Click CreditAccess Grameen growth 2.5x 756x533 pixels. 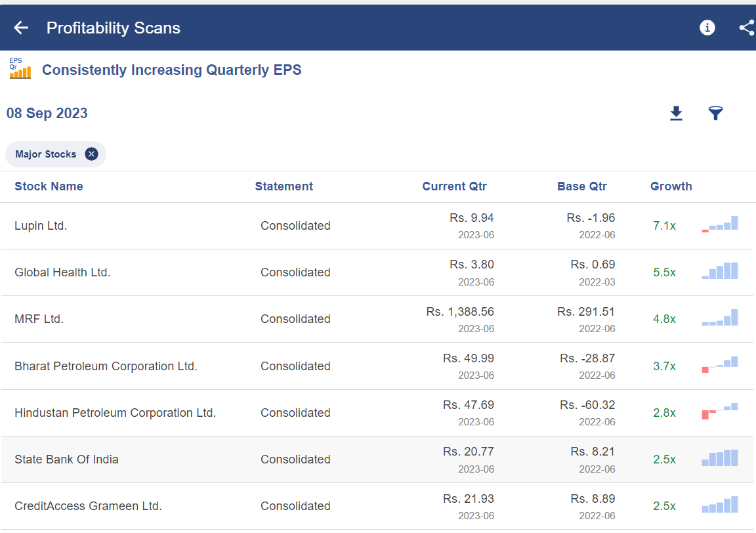coord(664,507)
